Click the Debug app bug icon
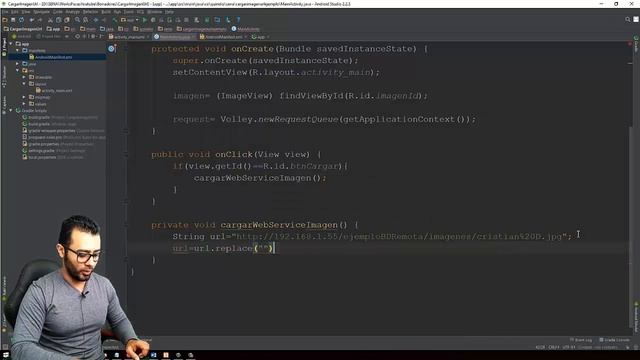This screenshot has width=640, height=360. pyautogui.click(x=153, y=20)
